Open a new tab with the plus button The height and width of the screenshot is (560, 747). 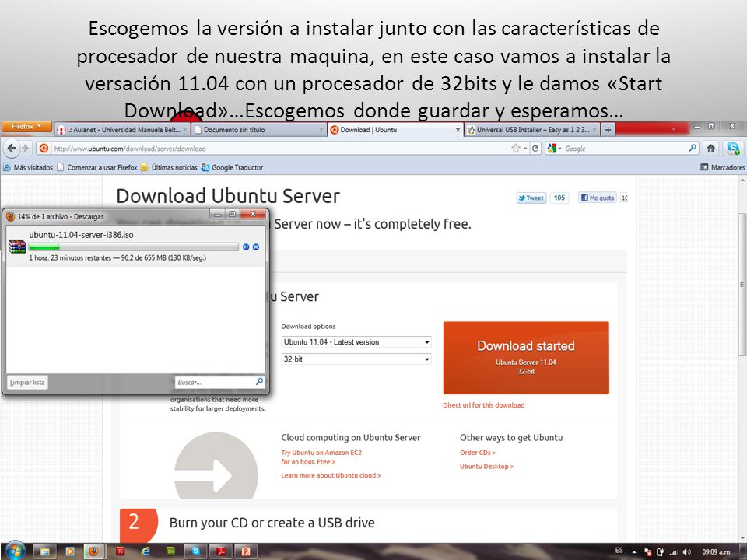[608, 130]
